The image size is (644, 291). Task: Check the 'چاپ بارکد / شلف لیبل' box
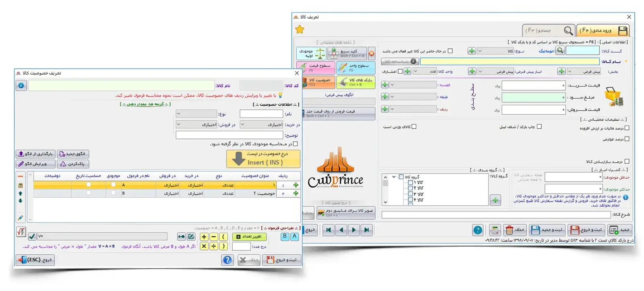539,126
